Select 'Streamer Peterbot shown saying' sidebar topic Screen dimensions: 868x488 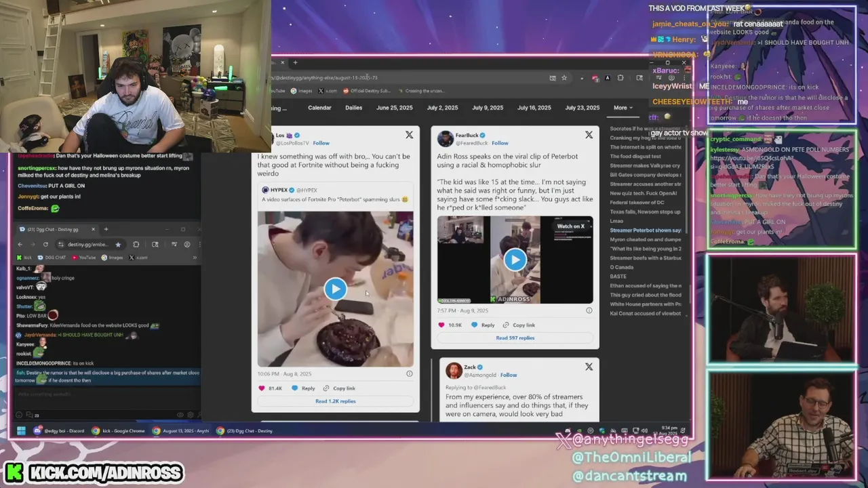pos(646,230)
